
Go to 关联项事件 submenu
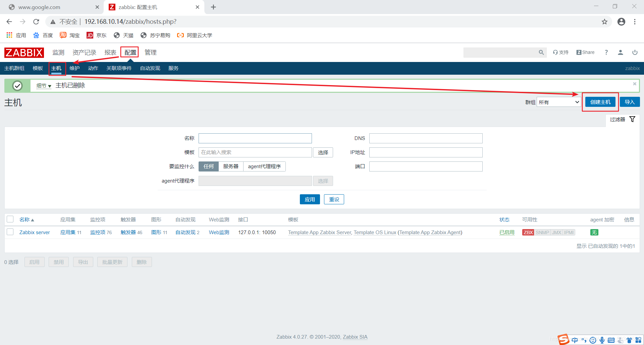(x=119, y=68)
